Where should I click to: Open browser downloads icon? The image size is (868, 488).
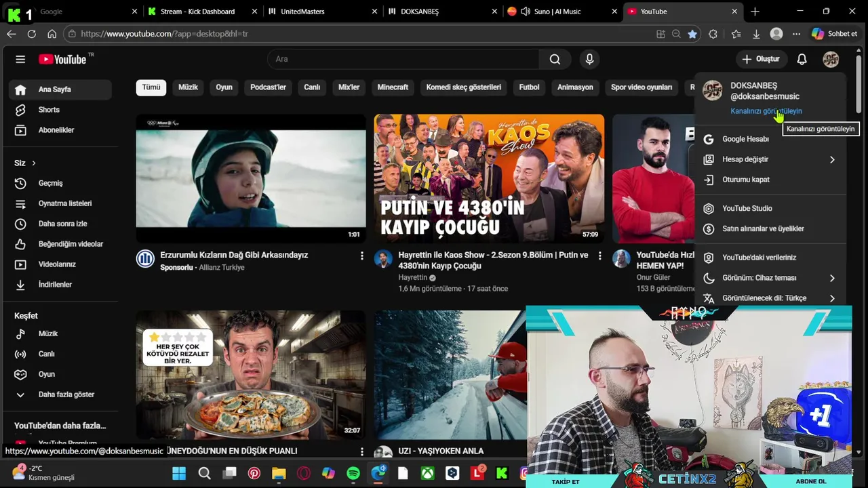tap(756, 34)
